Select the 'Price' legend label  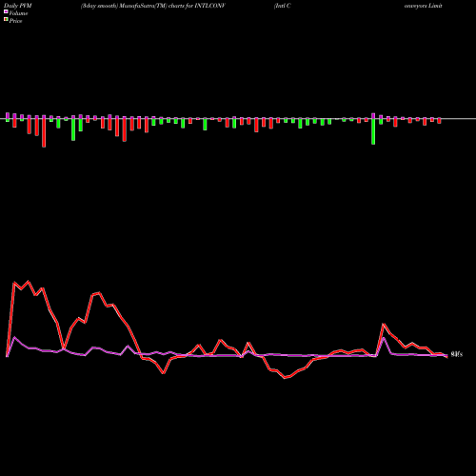(x=15, y=21)
